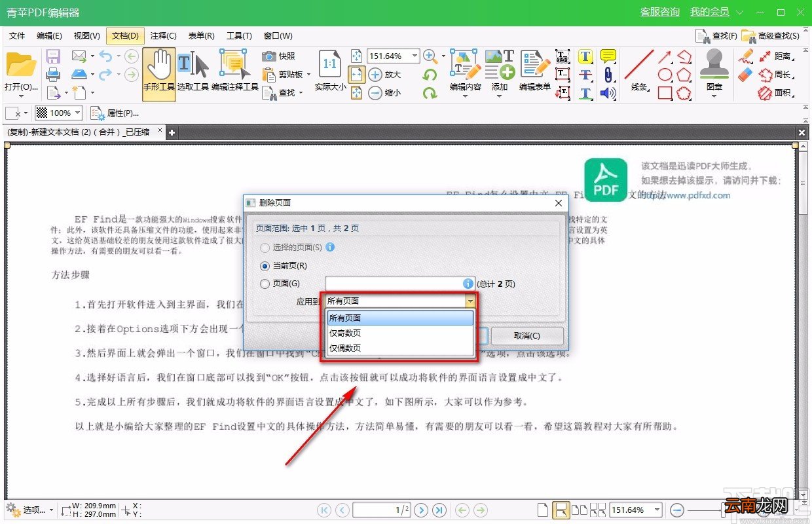Click the yellow sticky note comment icon
Screen dimensions: 812x524
[608, 56]
